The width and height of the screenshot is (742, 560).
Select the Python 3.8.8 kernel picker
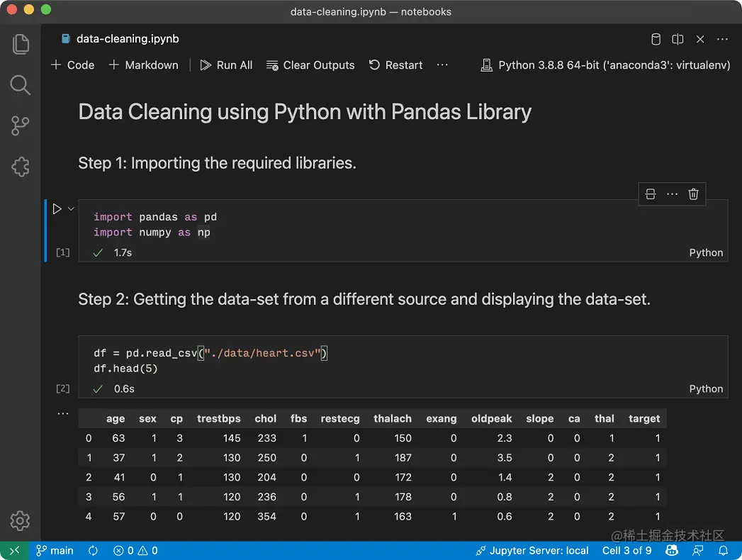605,65
